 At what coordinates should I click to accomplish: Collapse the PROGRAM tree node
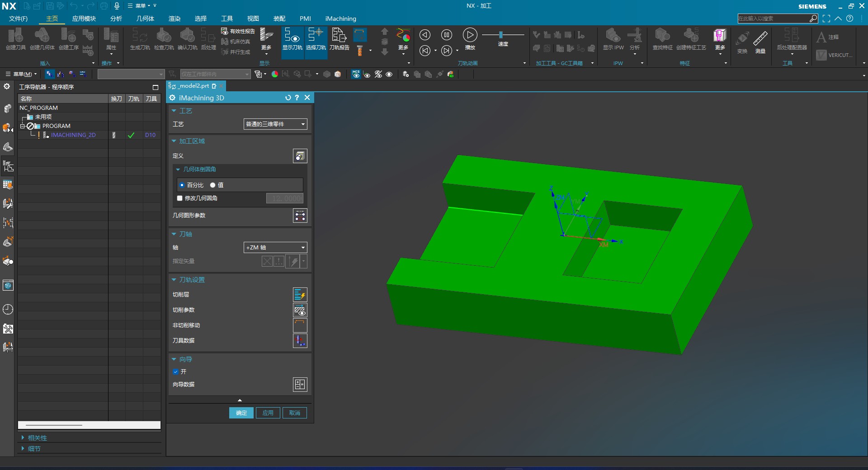22,126
